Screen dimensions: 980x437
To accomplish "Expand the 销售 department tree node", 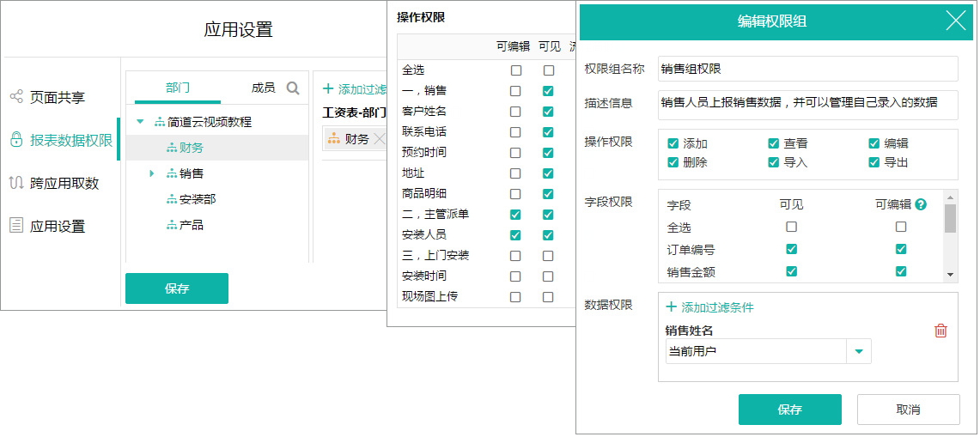I will pyautogui.click(x=152, y=173).
